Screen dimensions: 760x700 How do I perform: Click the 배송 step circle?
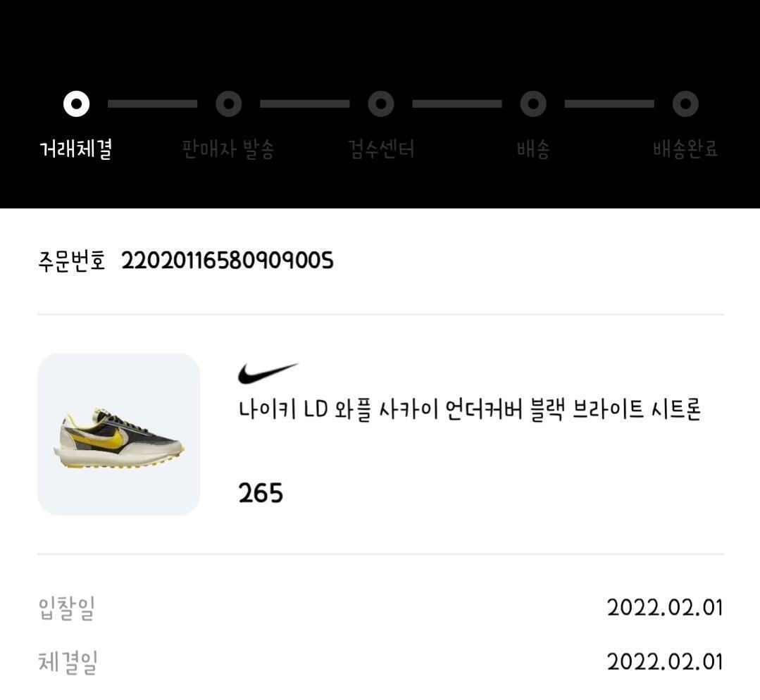533,104
